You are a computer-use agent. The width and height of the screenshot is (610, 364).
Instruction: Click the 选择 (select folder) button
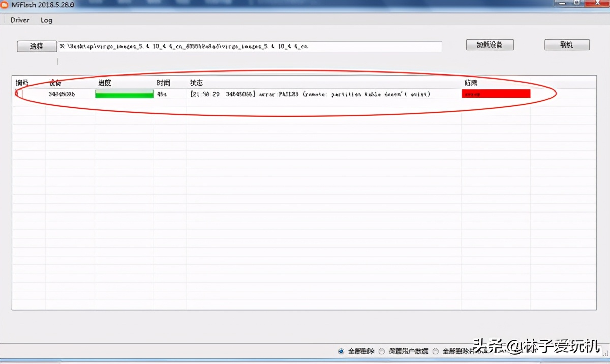37,46
